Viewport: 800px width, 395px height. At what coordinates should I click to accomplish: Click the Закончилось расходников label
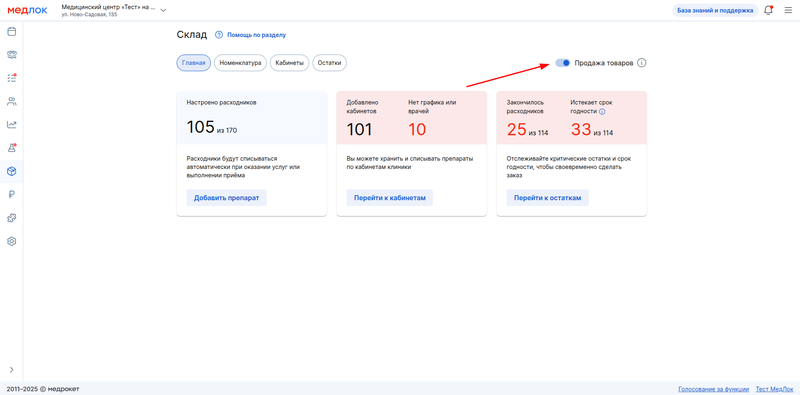coord(526,107)
